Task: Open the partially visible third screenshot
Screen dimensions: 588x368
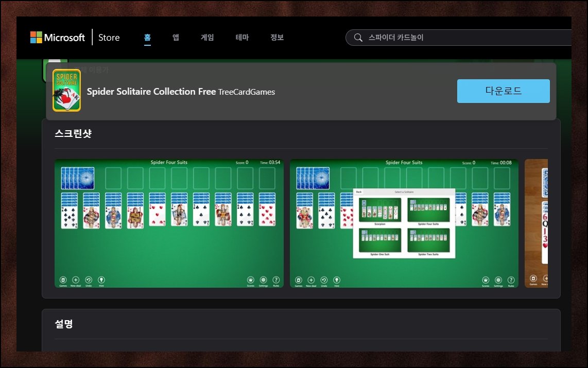Action: (536, 223)
